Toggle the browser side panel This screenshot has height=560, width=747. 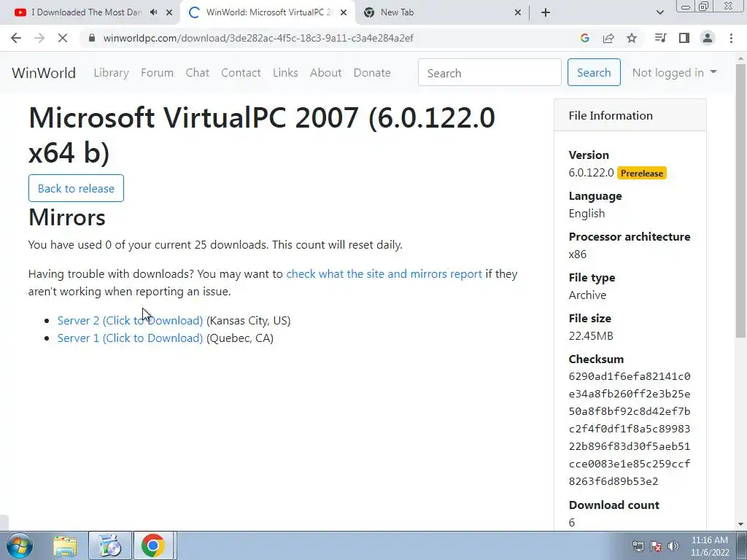pos(684,38)
